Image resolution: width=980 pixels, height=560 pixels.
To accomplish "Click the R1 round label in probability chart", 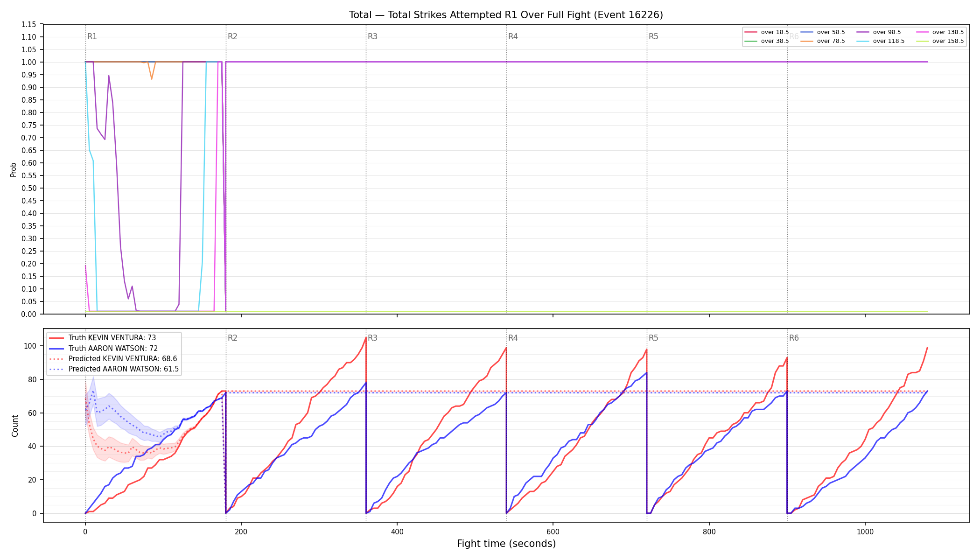I will click(x=92, y=36).
